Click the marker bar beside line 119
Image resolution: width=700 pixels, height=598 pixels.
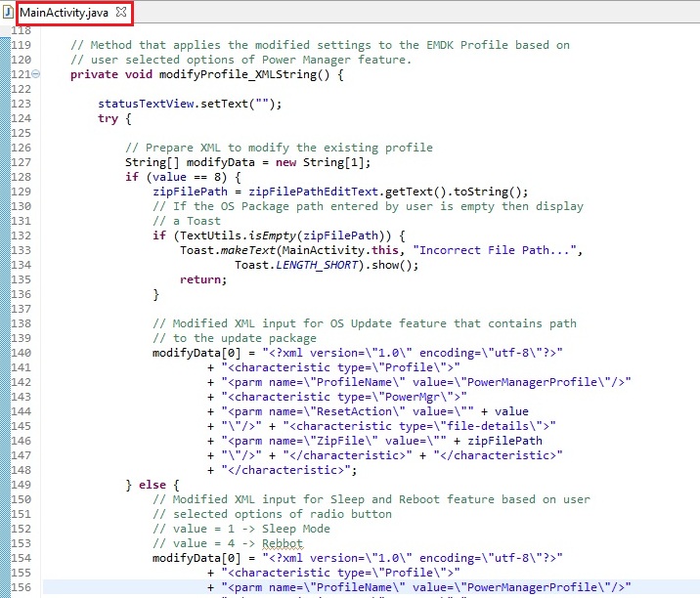click(5, 45)
